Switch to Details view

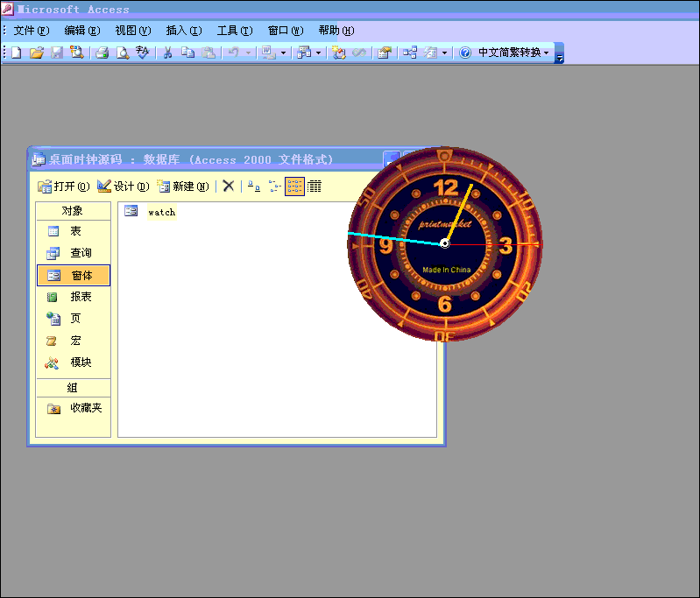[315, 186]
